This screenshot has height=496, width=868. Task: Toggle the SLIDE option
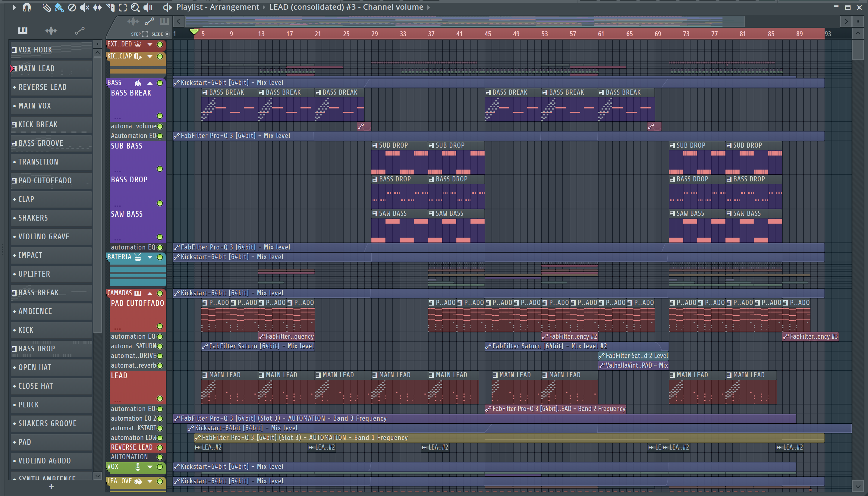click(x=167, y=34)
